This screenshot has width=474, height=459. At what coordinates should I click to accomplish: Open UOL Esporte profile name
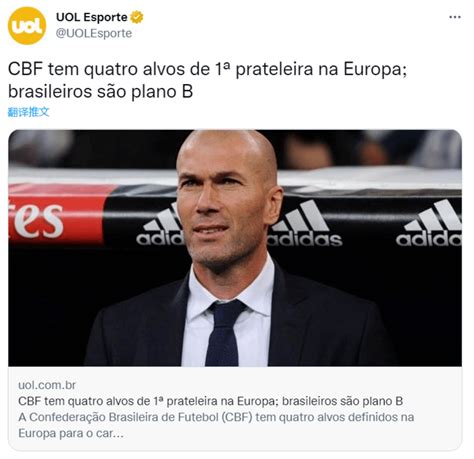92,17
